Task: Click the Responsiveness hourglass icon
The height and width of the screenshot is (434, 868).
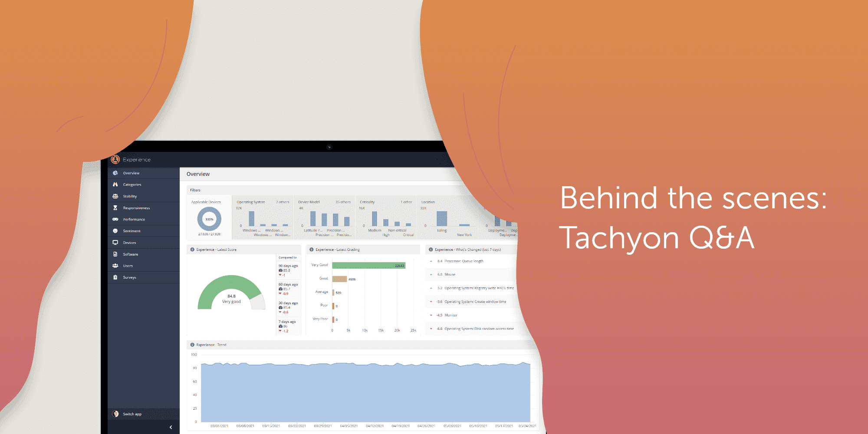Action: point(115,208)
